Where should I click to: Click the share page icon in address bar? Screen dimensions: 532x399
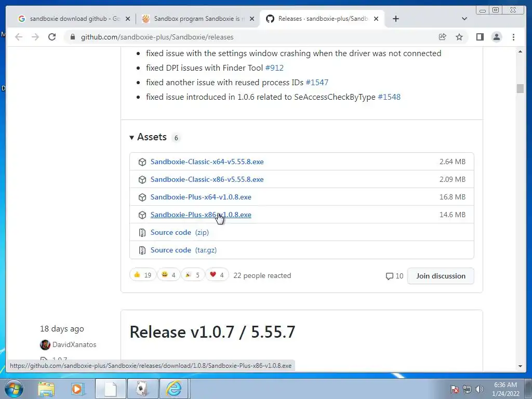coord(443,37)
